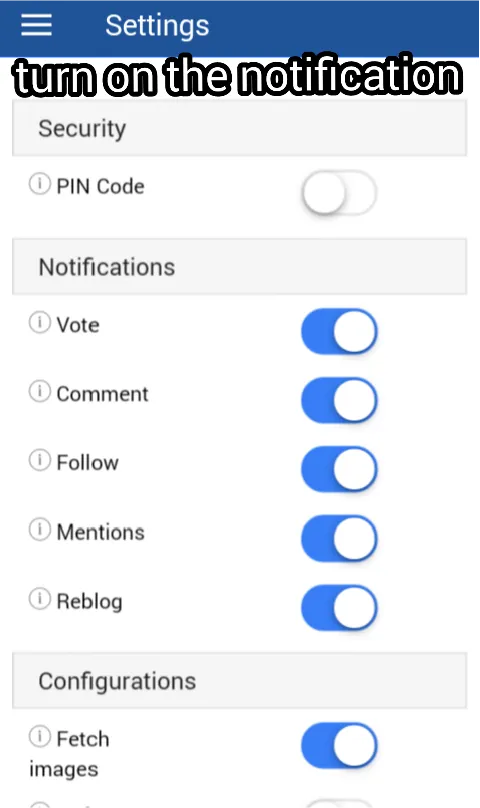Disable Comment notifications toggle

[x=339, y=400]
